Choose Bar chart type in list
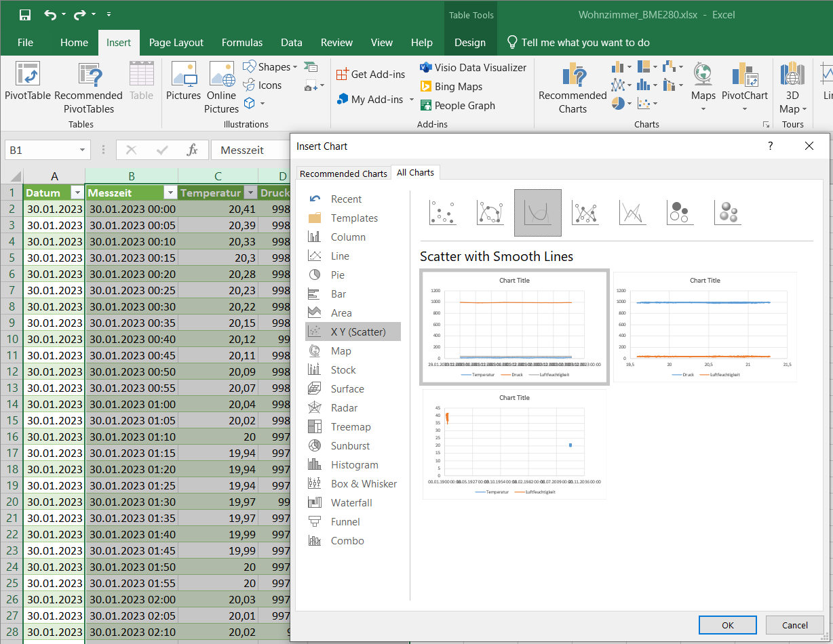The height and width of the screenshot is (644, 833). tap(353, 294)
